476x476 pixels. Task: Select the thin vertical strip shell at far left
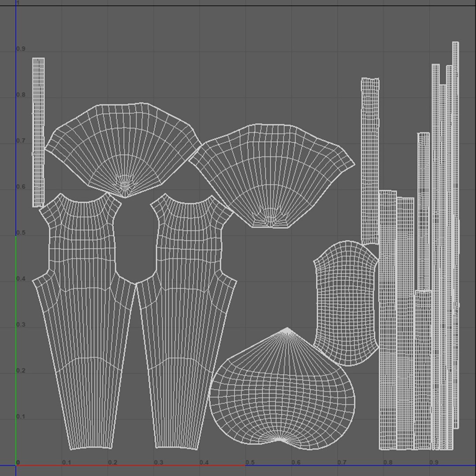tap(38, 132)
